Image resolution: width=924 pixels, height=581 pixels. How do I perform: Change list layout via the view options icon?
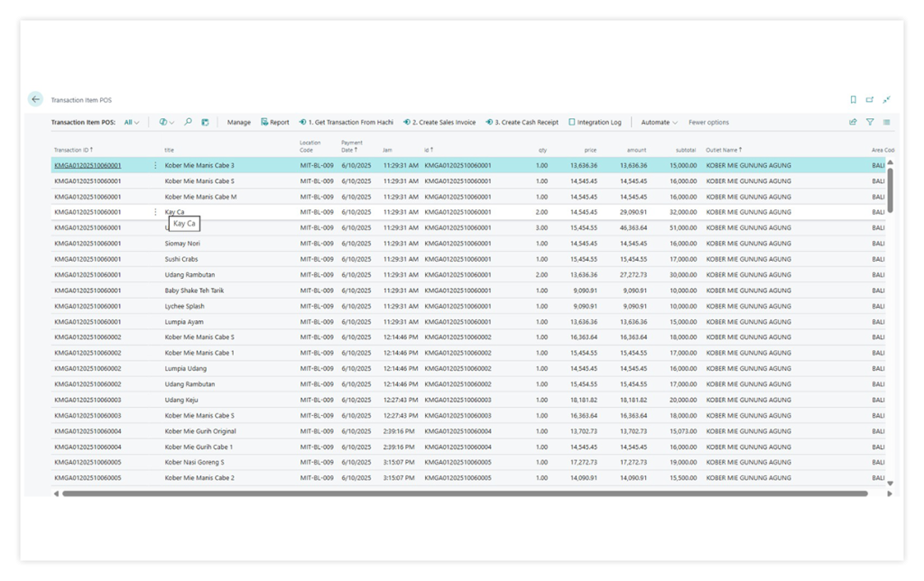click(x=886, y=122)
